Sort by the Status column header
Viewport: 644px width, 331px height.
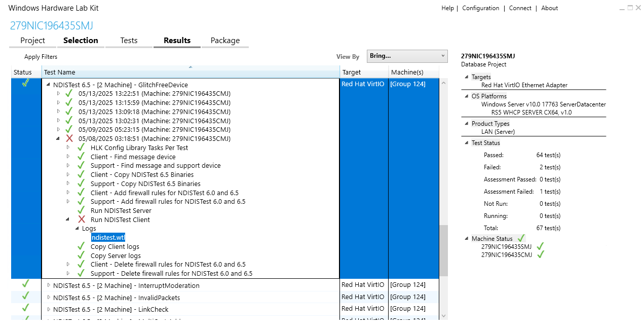26,72
